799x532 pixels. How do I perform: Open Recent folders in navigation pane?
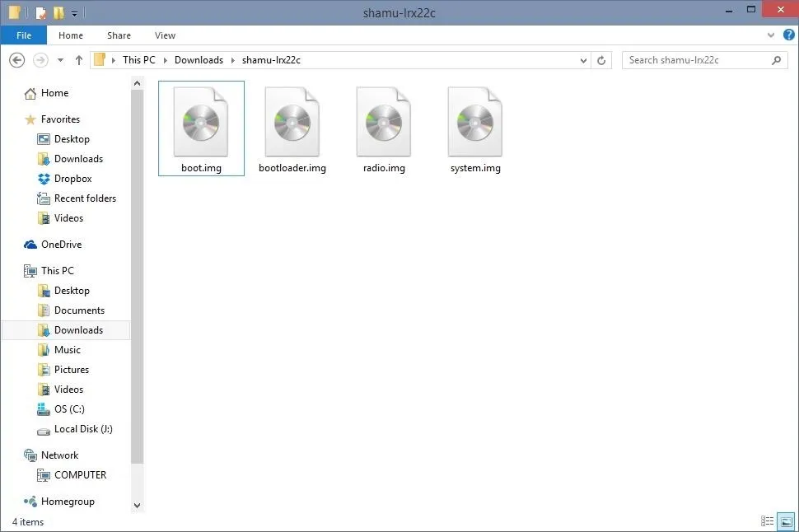click(85, 198)
